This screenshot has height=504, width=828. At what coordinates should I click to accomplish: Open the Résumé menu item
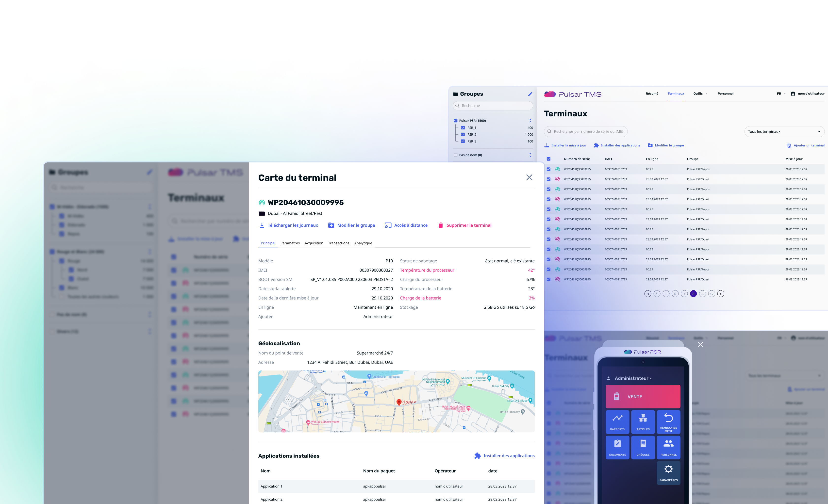[x=652, y=94]
